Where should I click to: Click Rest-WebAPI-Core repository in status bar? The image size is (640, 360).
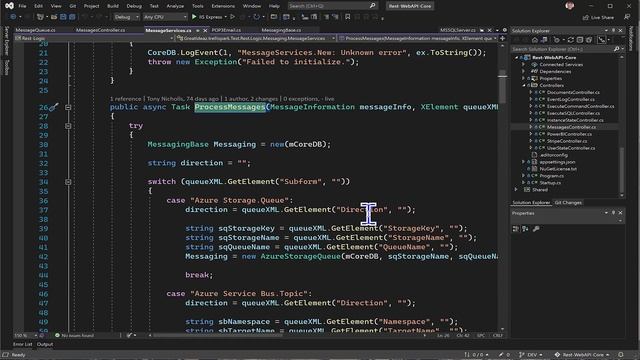pyautogui.click(x=582, y=355)
